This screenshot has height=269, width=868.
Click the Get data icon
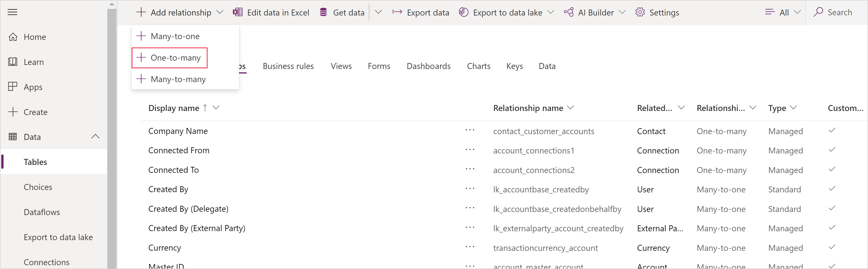click(322, 12)
